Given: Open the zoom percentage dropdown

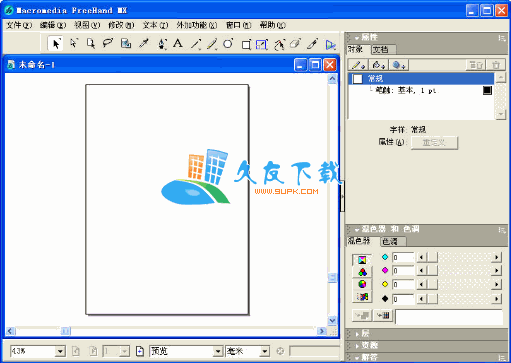Looking at the screenshot, I should [60, 351].
